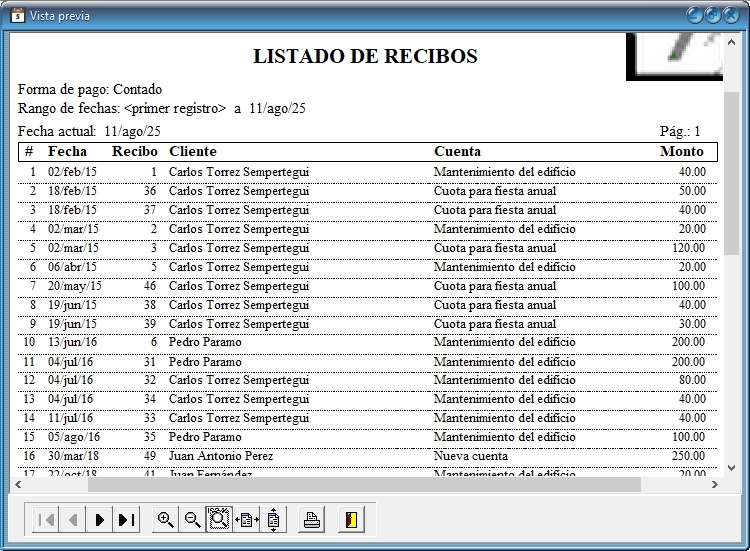
Task: Click amount 250.00 in row 16
Action: click(688, 456)
